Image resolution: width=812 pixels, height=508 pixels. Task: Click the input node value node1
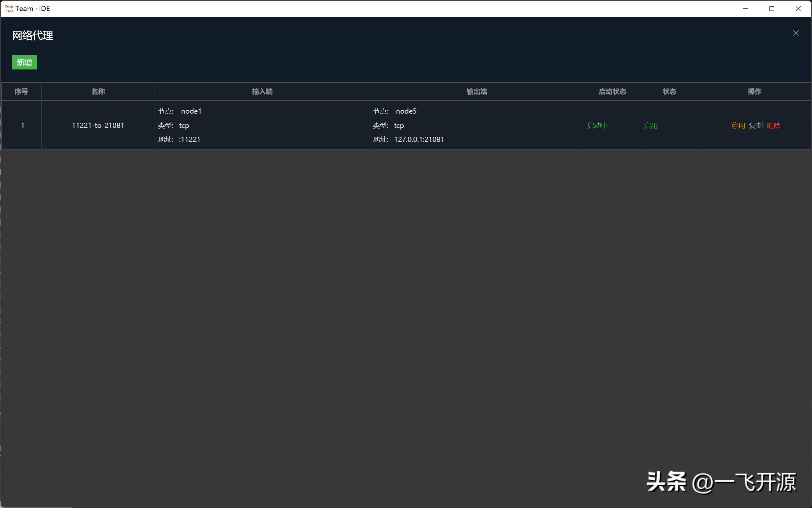(191, 111)
